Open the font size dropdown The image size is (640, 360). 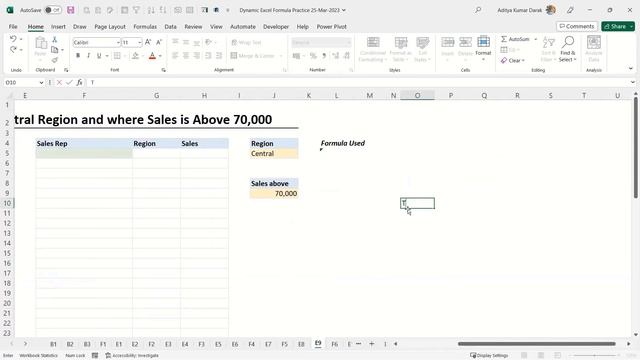pyautogui.click(x=140, y=42)
